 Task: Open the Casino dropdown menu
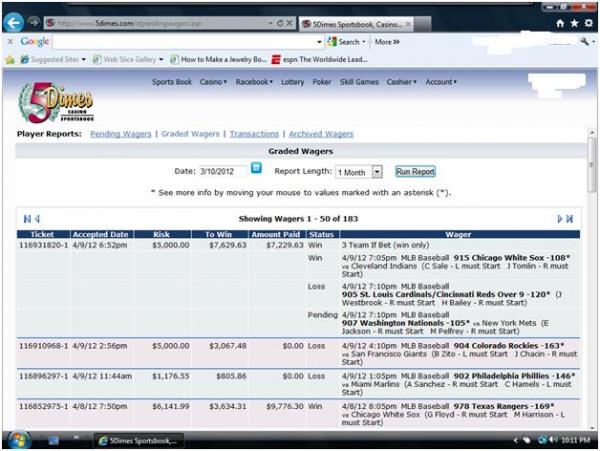point(213,82)
